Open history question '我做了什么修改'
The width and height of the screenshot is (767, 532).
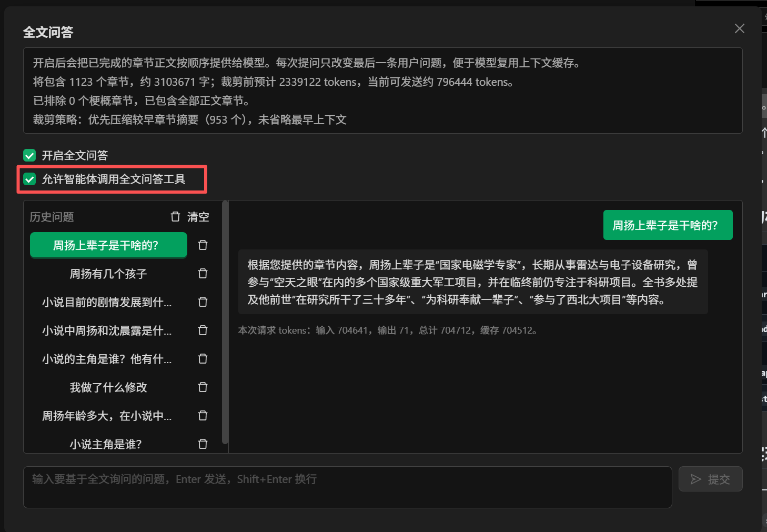(x=108, y=387)
